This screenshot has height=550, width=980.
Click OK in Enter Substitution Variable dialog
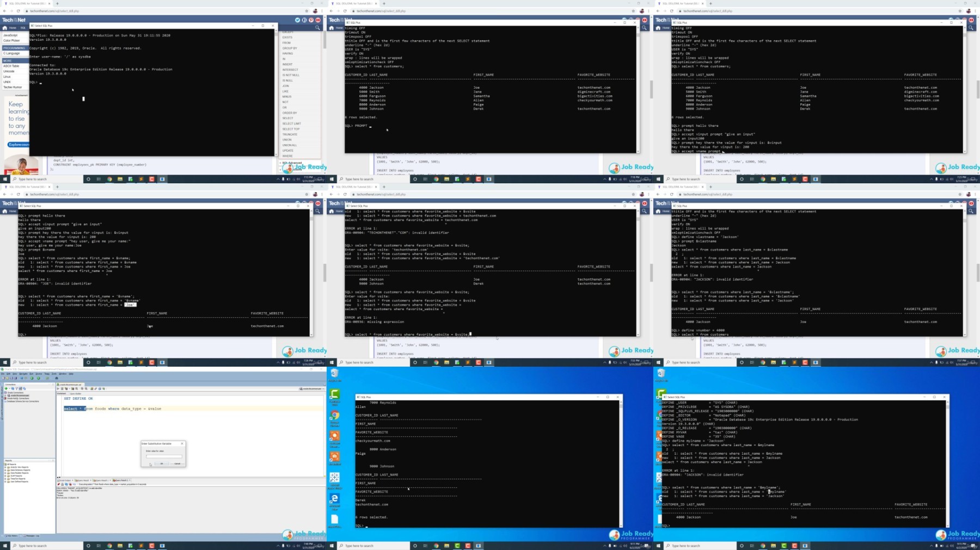(161, 464)
